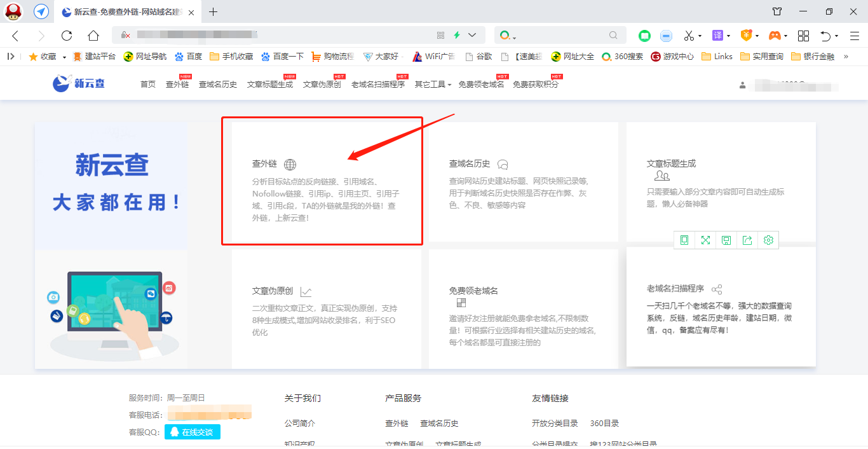Screen dimensions: 868x449
Task: Click the share icon on the article title card
Action: 747,240
